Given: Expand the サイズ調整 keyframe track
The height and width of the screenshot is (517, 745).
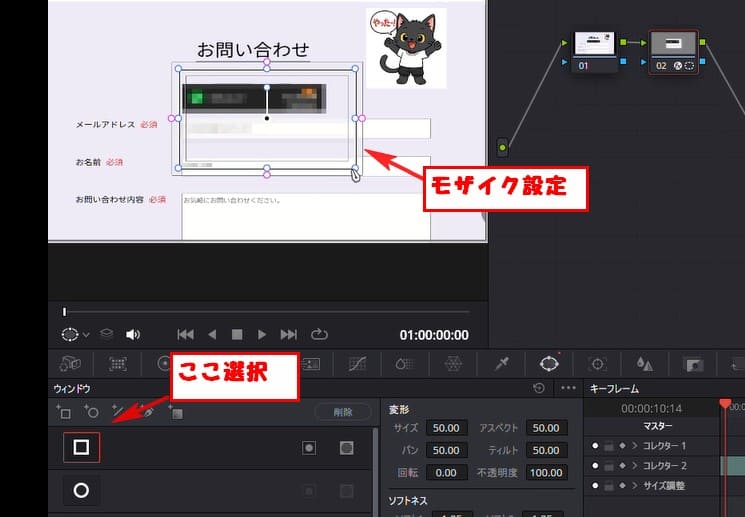Looking at the screenshot, I should [x=634, y=485].
